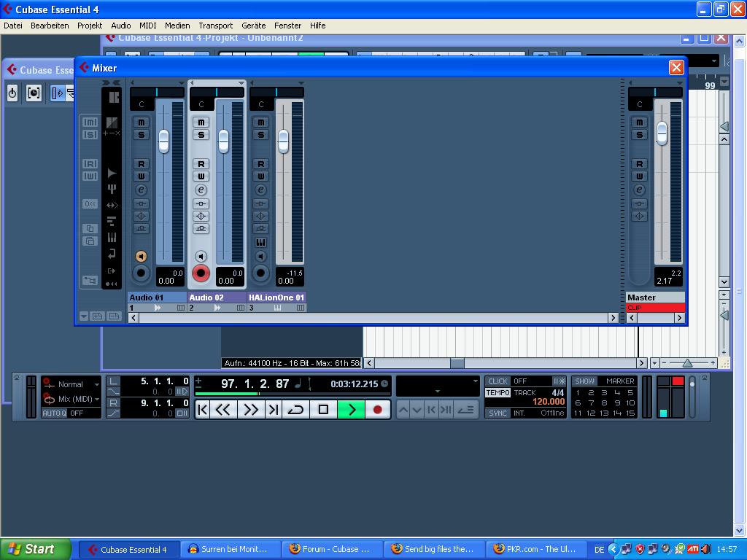This screenshot has width=747, height=560.
Task: Toggle the TEMPO track button
Action: click(x=498, y=393)
